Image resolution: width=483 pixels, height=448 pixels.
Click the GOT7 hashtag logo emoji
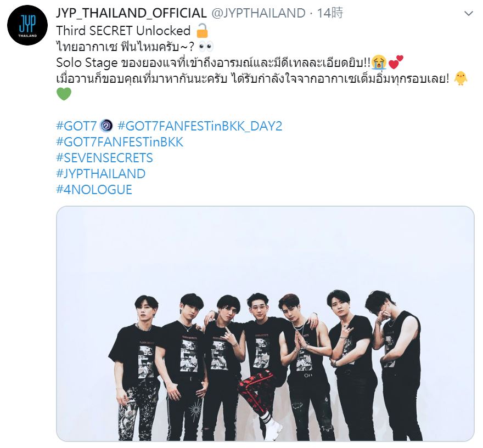(106, 126)
